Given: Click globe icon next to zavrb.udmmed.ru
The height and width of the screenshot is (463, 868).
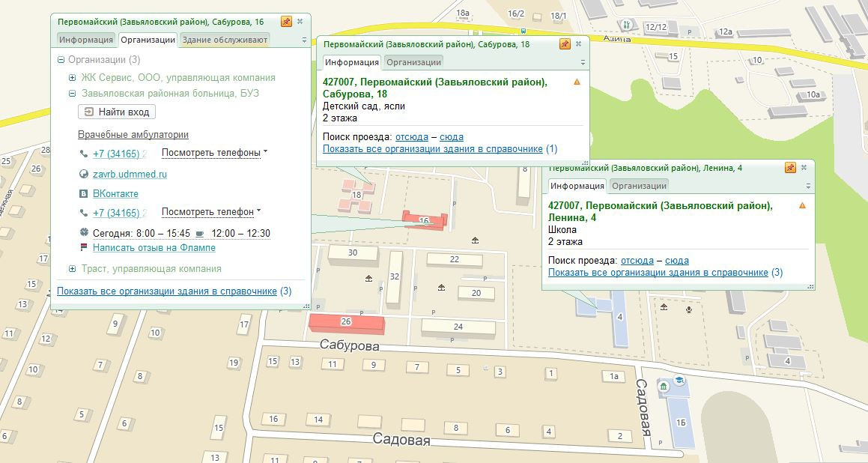Looking at the screenshot, I should [84, 174].
